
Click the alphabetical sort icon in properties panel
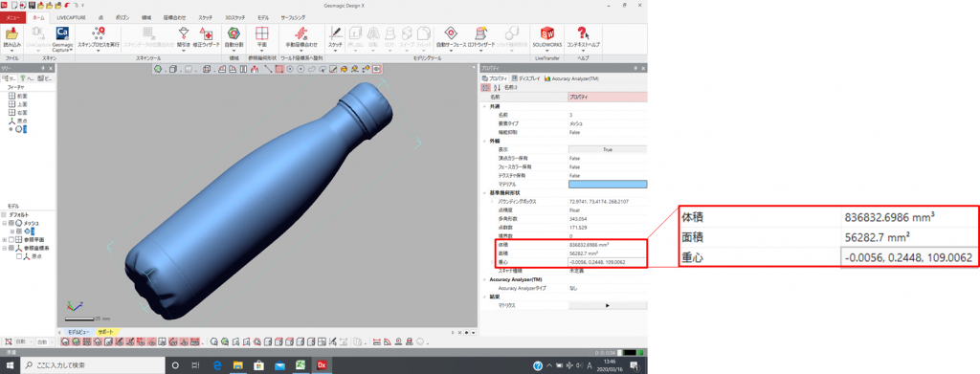coord(498,88)
